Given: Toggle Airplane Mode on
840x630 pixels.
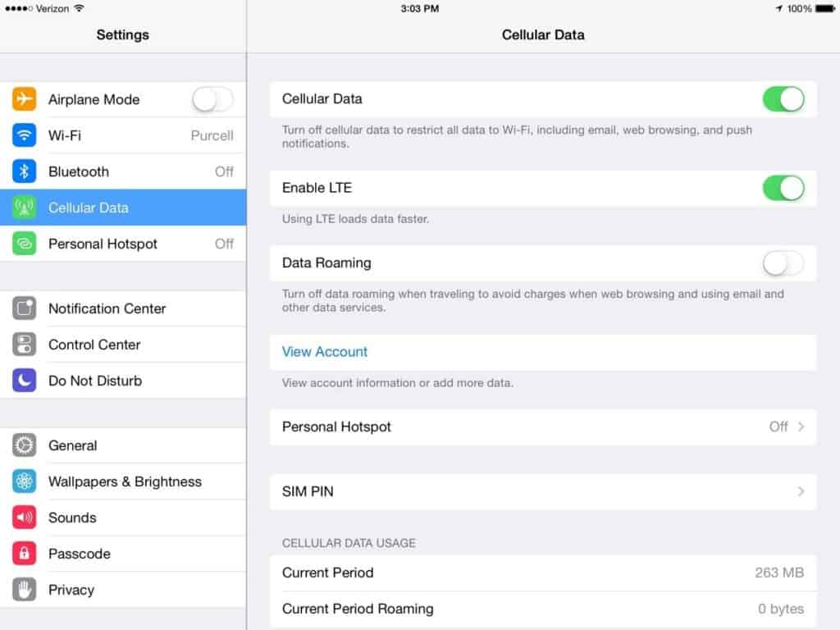Looking at the screenshot, I should (x=212, y=98).
